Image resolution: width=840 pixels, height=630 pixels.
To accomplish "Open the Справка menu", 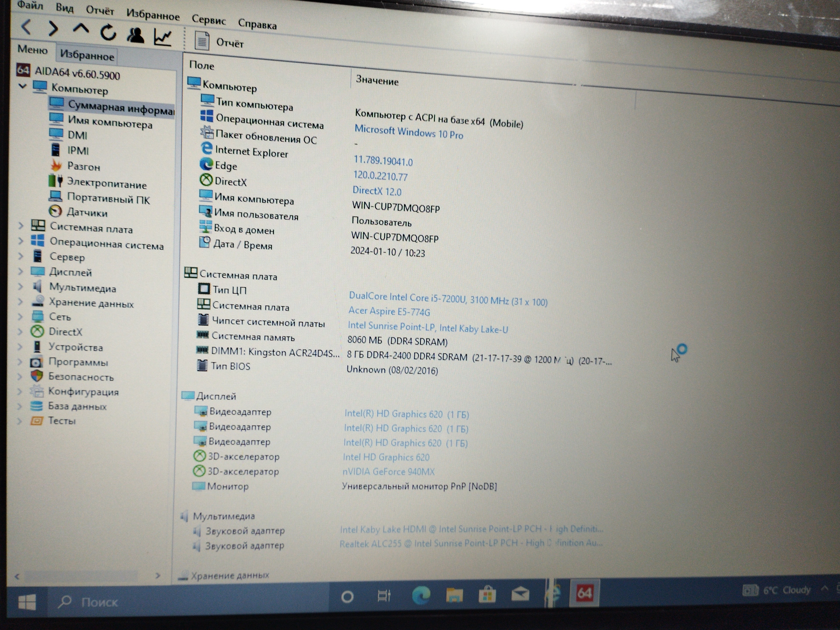I will point(257,24).
